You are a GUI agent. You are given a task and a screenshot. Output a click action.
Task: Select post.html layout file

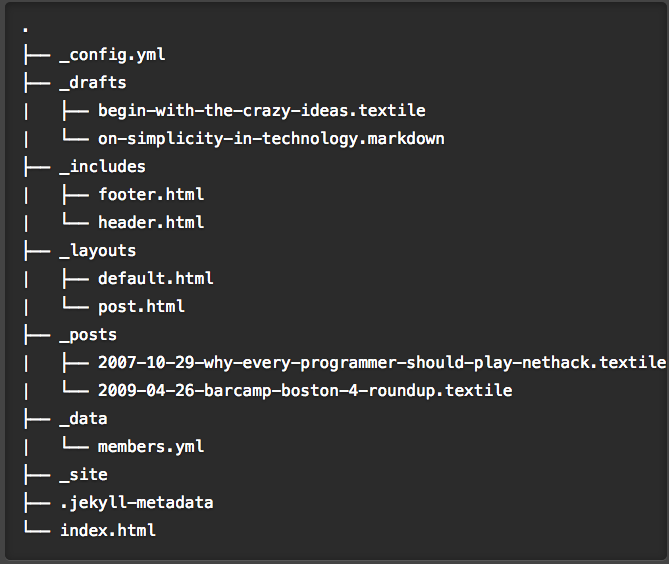click(141, 307)
